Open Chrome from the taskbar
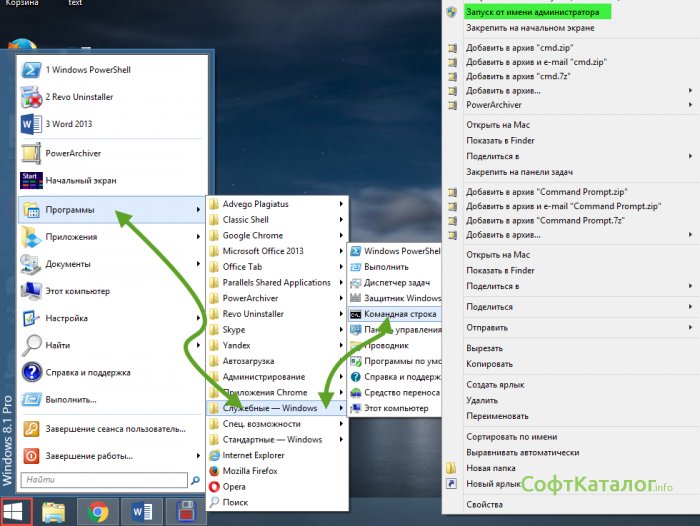Screen dimensions: 700x526 coord(98,512)
